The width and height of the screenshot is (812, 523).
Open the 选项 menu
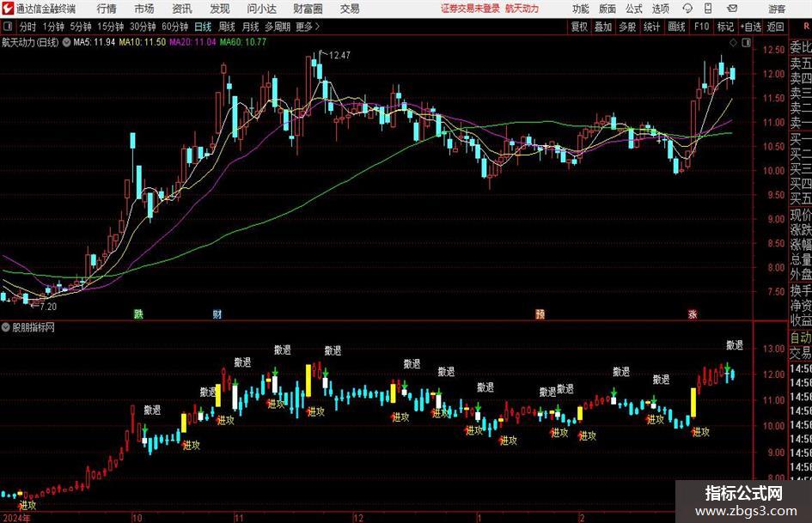[x=660, y=9]
